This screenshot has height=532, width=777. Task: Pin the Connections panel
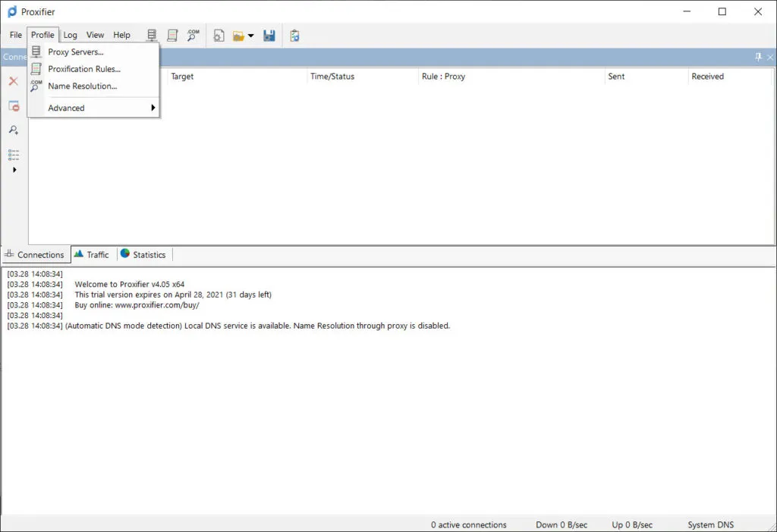coord(758,57)
